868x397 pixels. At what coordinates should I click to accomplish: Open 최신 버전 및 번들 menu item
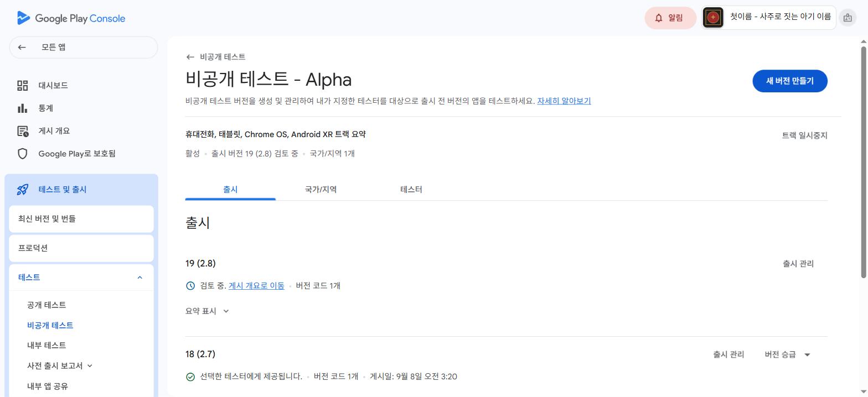(x=81, y=219)
